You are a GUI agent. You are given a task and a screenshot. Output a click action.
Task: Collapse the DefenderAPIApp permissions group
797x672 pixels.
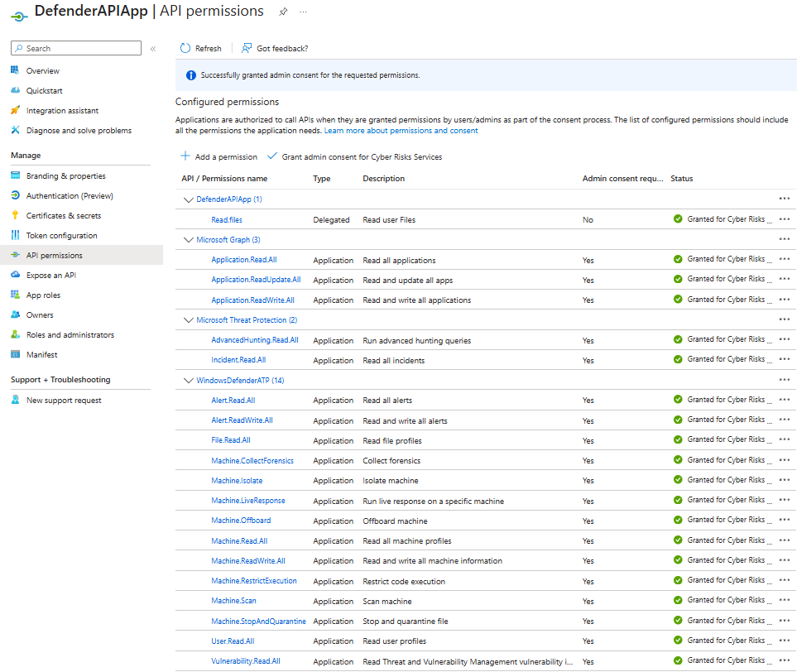click(189, 199)
